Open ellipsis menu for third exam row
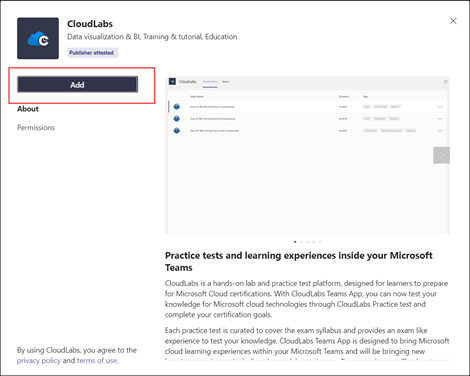The image size is (470, 376). 440,131
